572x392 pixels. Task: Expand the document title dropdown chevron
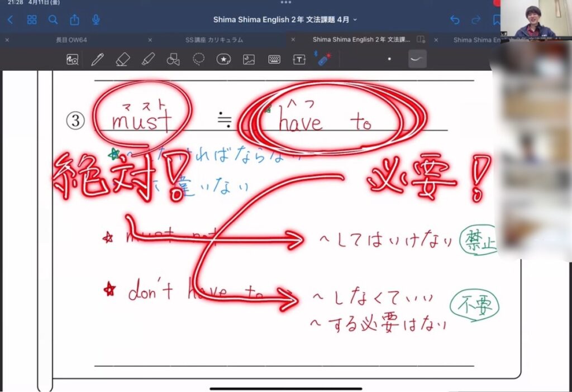click(x=355, y=20)
